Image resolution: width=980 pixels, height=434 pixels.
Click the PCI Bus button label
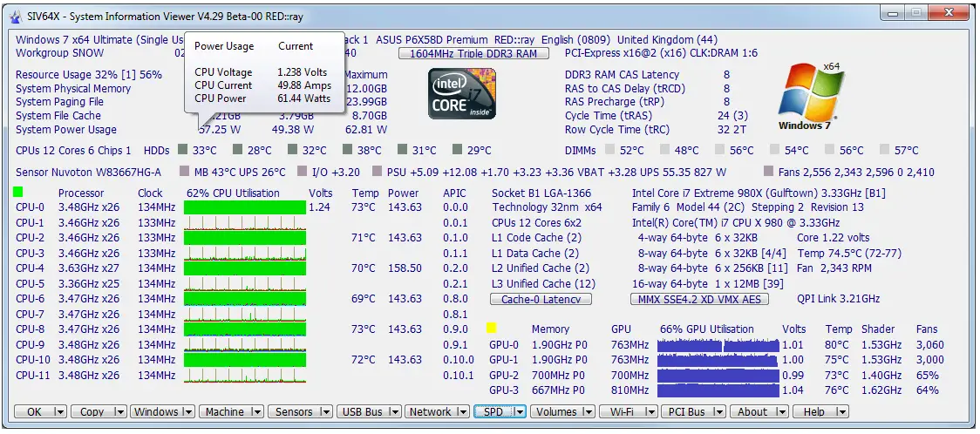click(687, 411)
